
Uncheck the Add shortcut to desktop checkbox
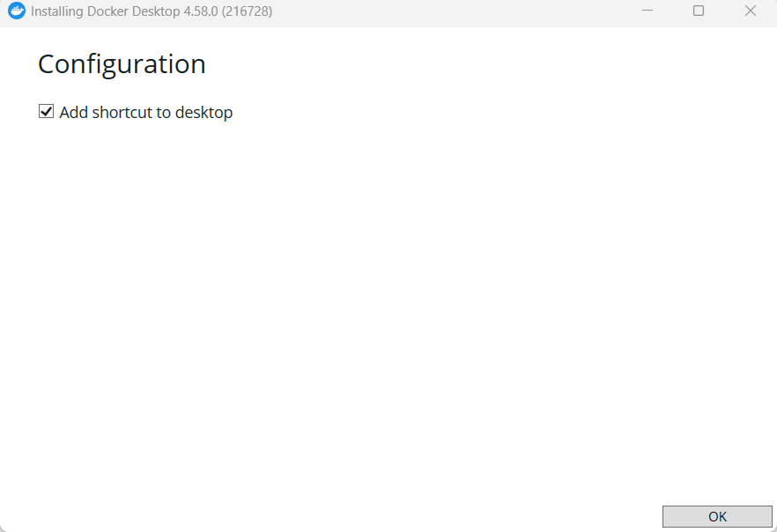click(x=46, y=112)
